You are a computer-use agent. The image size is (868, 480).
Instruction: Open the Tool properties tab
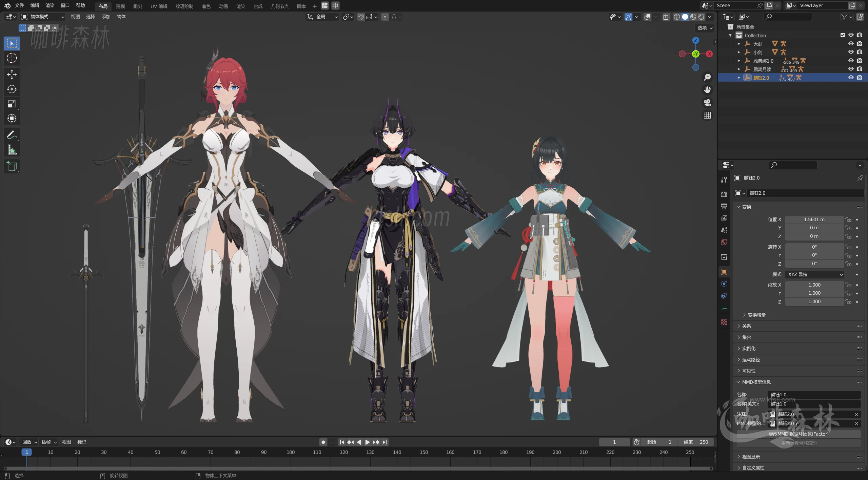point(724,180)
